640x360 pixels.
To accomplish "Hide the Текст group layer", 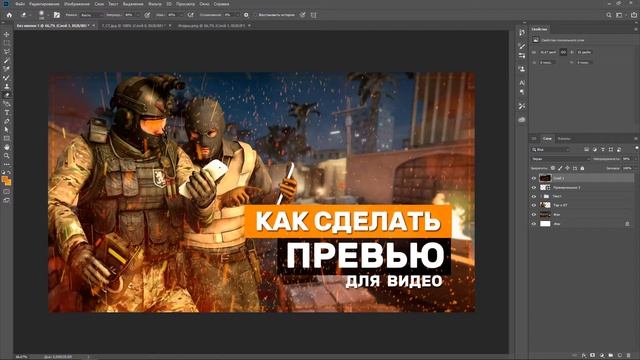I will tap(533, 196).
